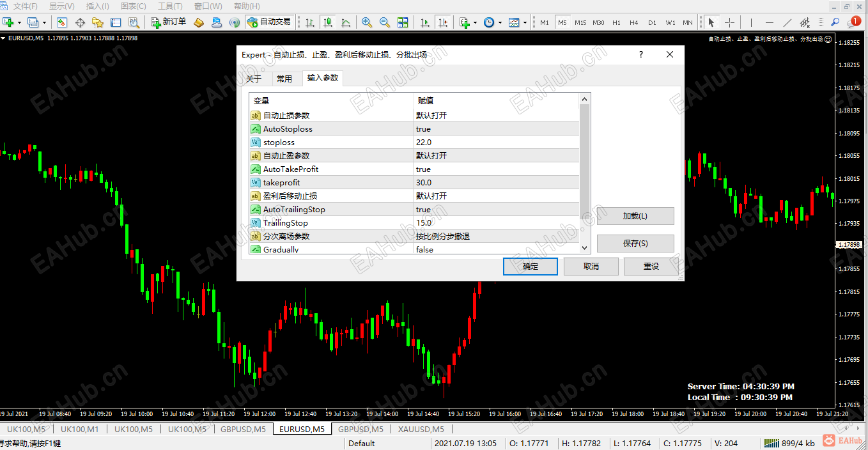Image resolution: width=868 pixels, height=450 pixels.
Task: Click the 取消 button
Action: point(591,267)
